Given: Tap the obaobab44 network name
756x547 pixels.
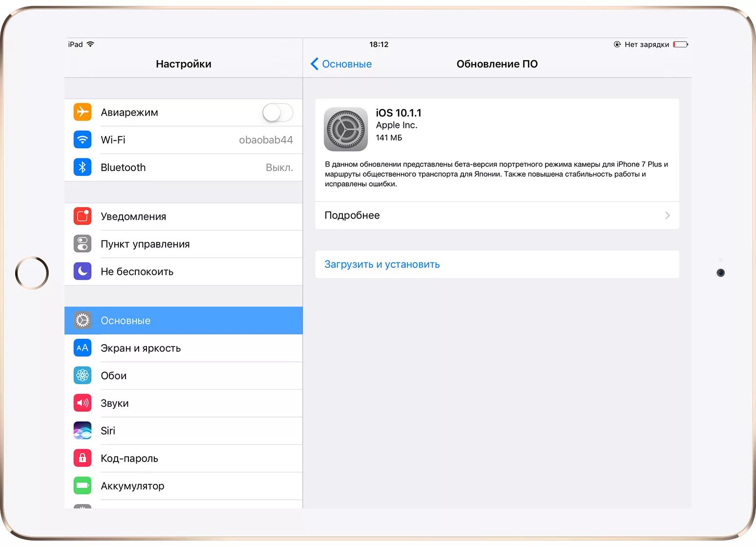Looking at the screenshot, I should tap(266, 140).
